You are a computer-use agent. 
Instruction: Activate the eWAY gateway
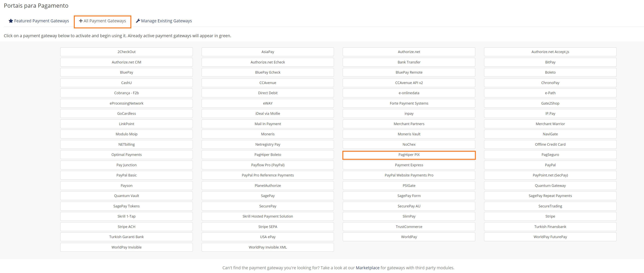[x=268, y=103]
